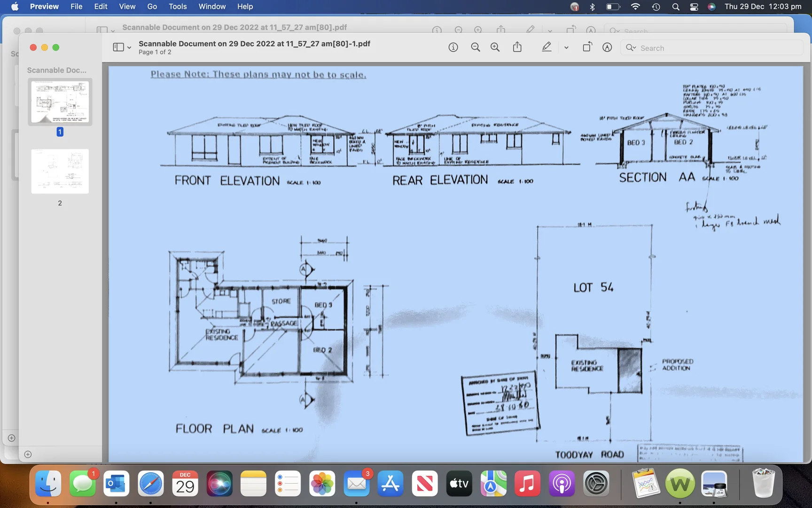Screen dimensions: 812x508
Task: Open the View menu
Action: click(x=127, y=7)
